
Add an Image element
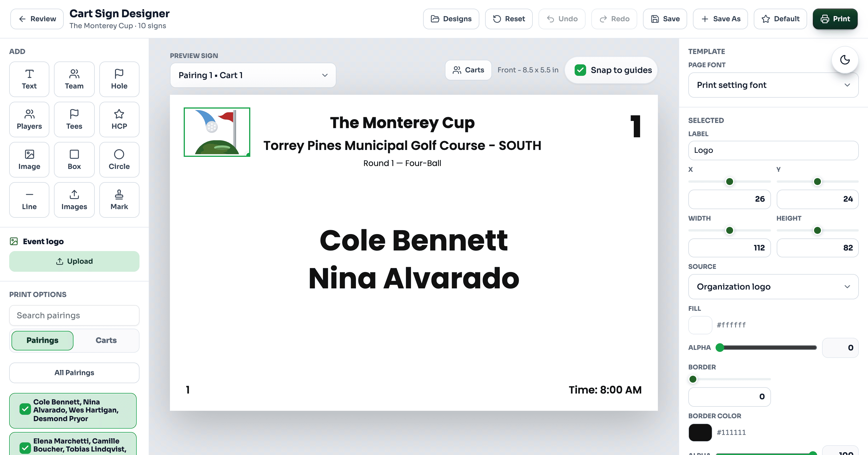click(x=29, y=159)
